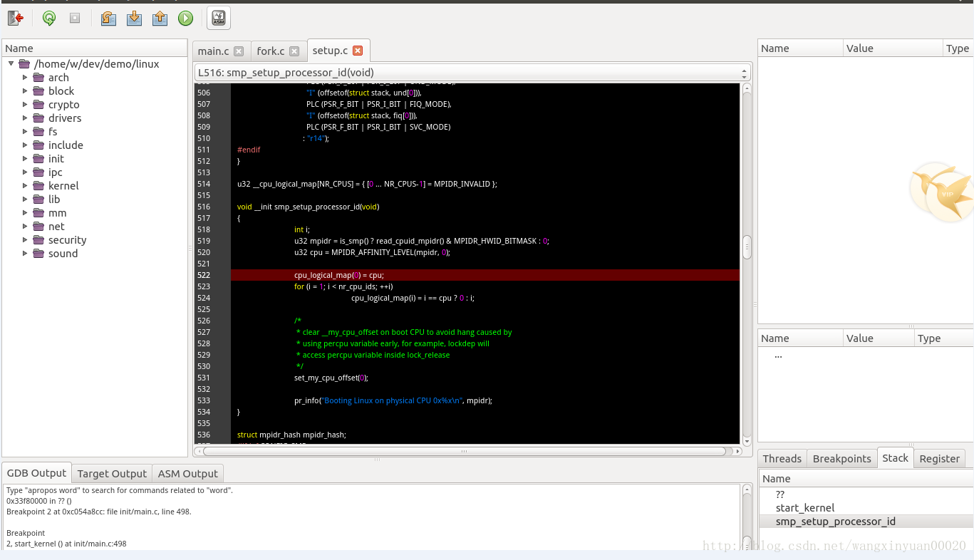974x560 pixels.
Task: Switch to the main.c tab
Action: point(213,51)
